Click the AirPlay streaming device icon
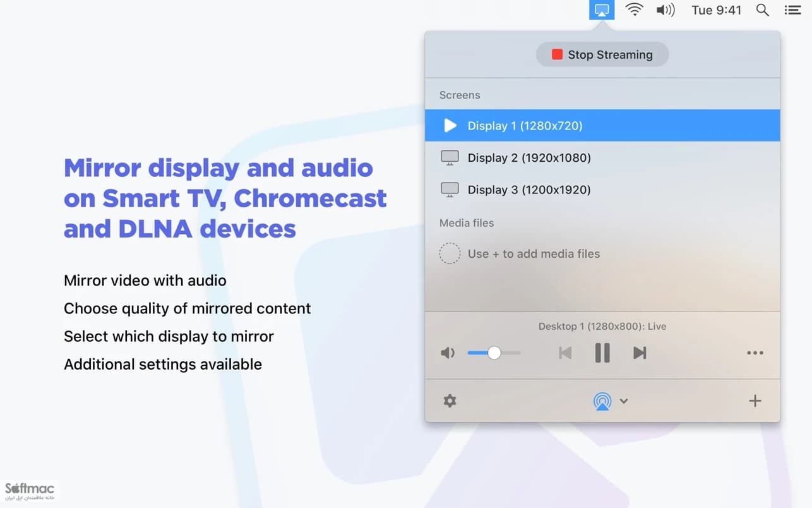 coord(602,401)
